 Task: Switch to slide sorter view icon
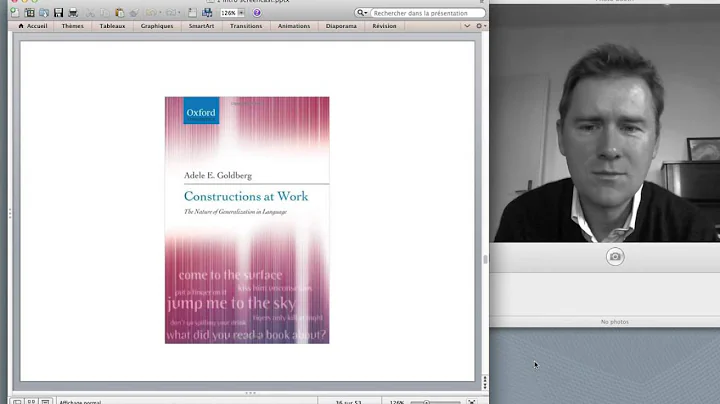click(x=31, y=402)
